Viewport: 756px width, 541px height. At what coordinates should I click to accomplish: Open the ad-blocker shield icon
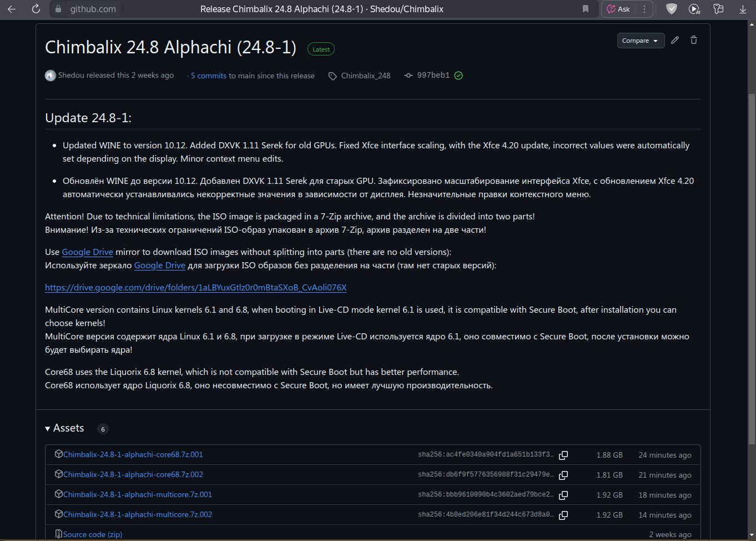(672, 9)
